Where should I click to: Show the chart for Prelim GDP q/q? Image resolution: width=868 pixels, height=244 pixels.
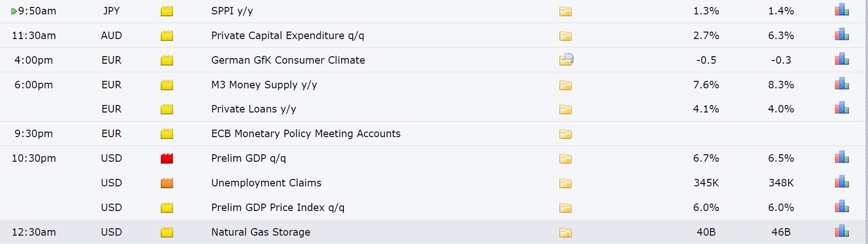pyautogui.click(x=842, y=158)
